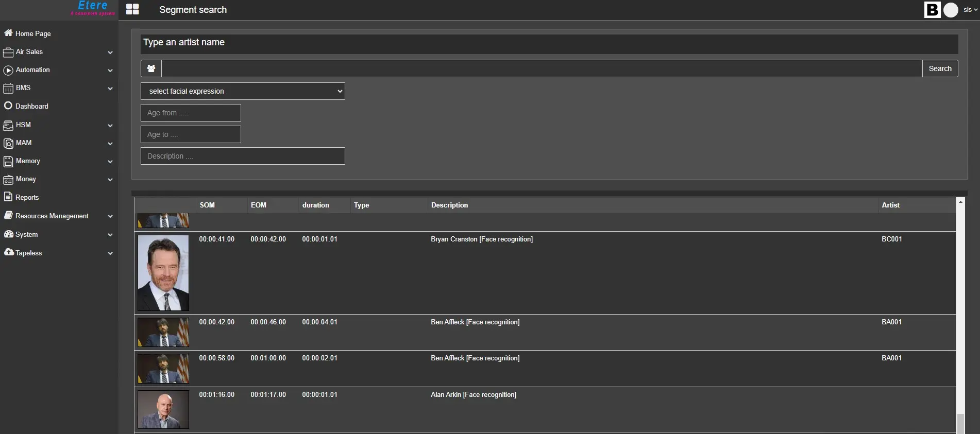Focus the Description text field
Image resolution: width=980 pixels, height=434 pixels.
pos(243,156)
